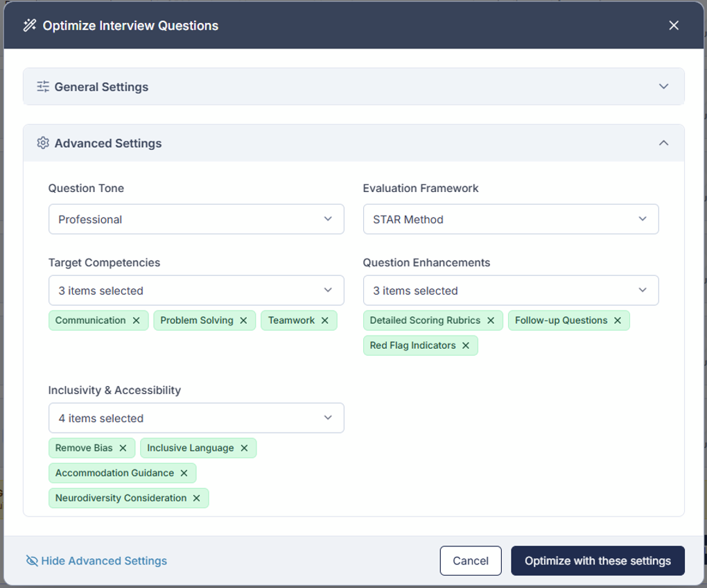The width and height of the screenshot is (707, 588).
Task: Remove the Teamwork competency tag
Action: (324, 320)
